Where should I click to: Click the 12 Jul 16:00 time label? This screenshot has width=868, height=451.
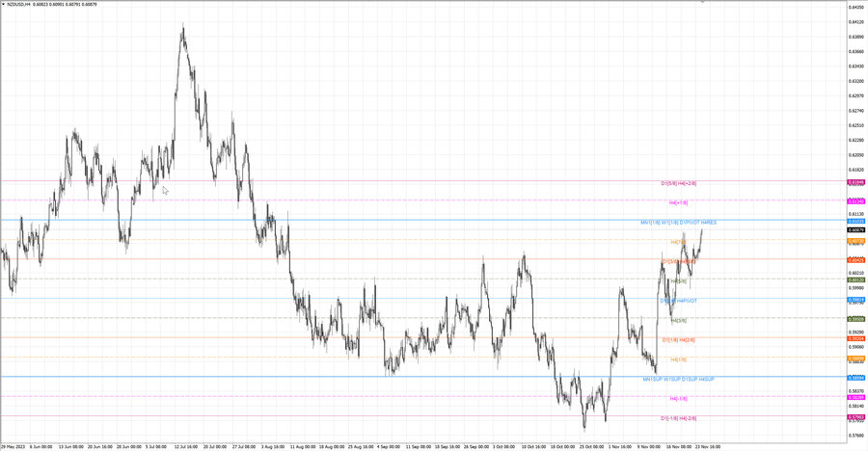click(186, 446)
